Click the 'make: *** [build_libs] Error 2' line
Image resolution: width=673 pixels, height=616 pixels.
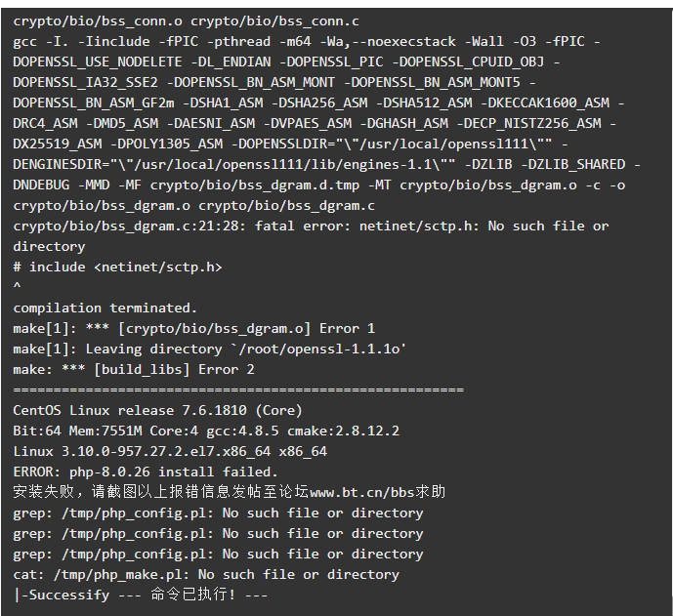134,370
